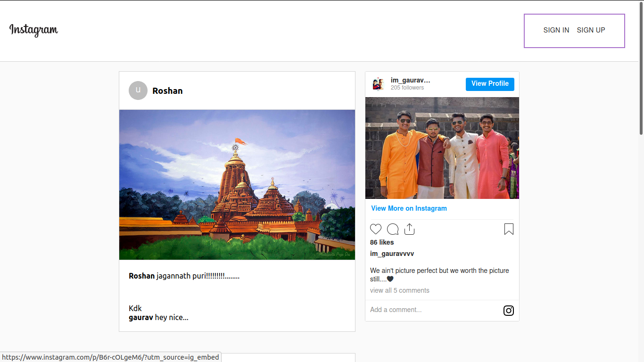Image resolution: width=644 pixels, height=362 pixels.
Task: Click the Instagram glyph icon beside comment field
Action: point(509,311)
